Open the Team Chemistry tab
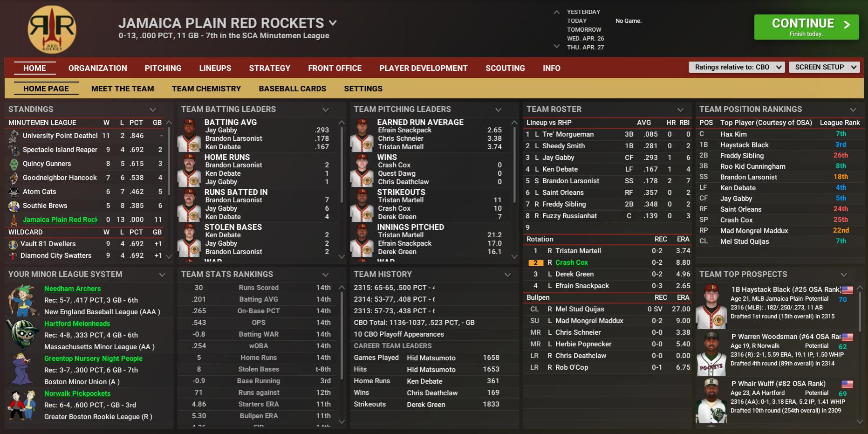 (x=206, y=89)
